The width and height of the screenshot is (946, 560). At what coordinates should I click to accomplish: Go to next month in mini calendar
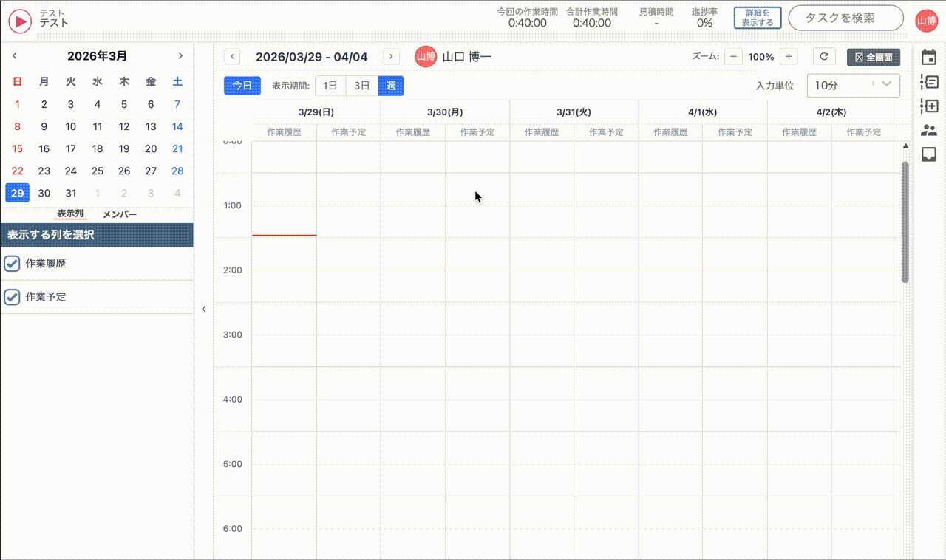pos(180,55)
